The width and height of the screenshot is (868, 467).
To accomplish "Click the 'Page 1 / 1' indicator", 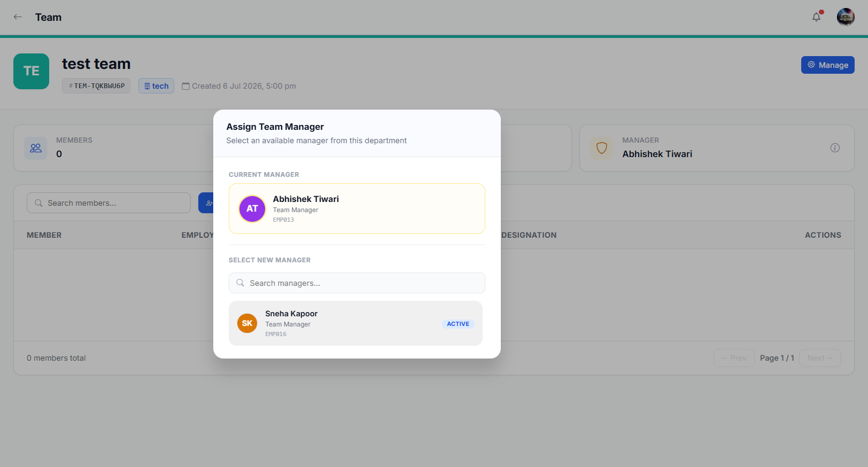I will pos(777,358).
